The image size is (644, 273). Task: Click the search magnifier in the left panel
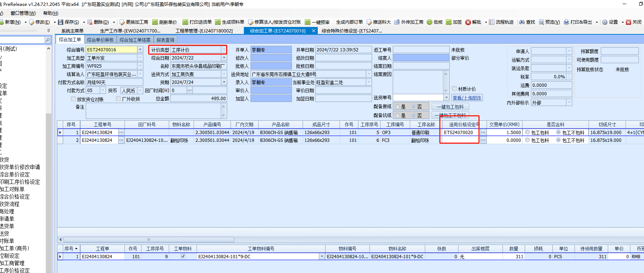click(48, 40)
